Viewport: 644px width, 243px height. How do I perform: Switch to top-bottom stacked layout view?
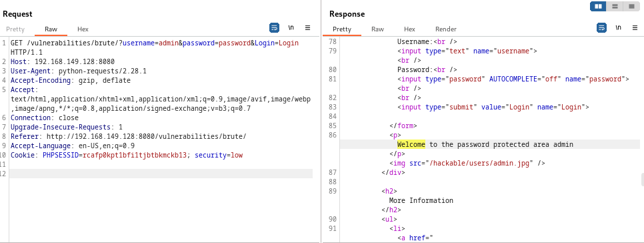click(x=615, y=7)
